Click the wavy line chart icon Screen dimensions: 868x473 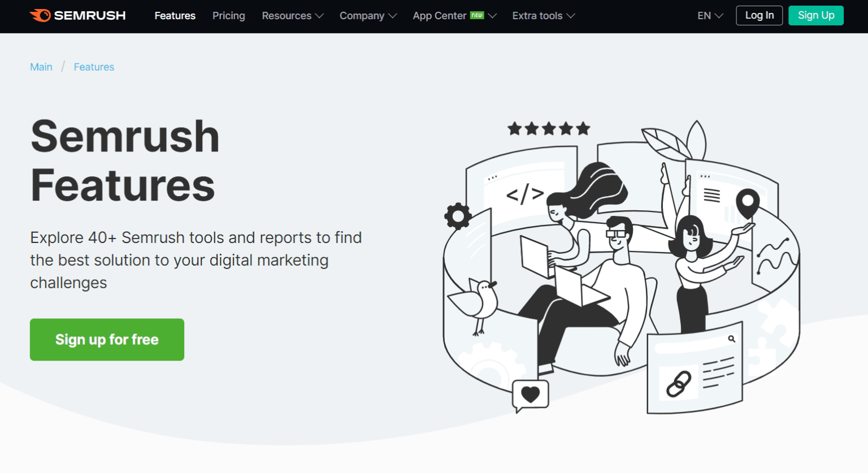[x=777, y=256]
